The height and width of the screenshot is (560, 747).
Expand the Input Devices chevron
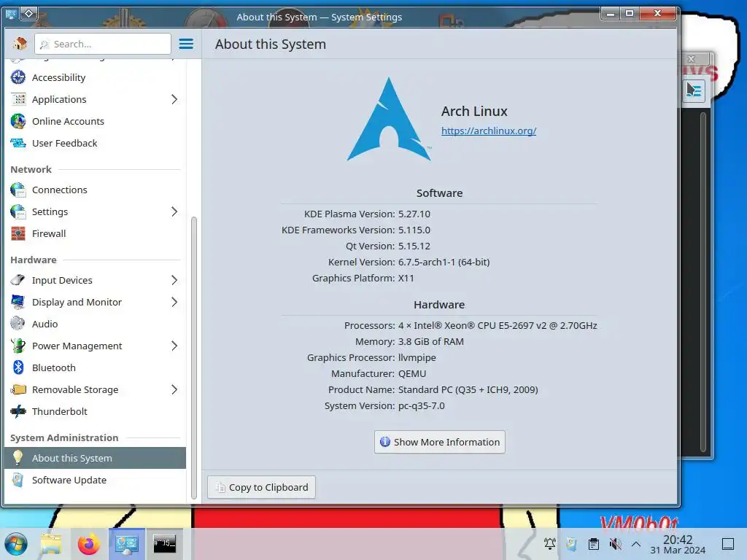click(x=174, y=281)
